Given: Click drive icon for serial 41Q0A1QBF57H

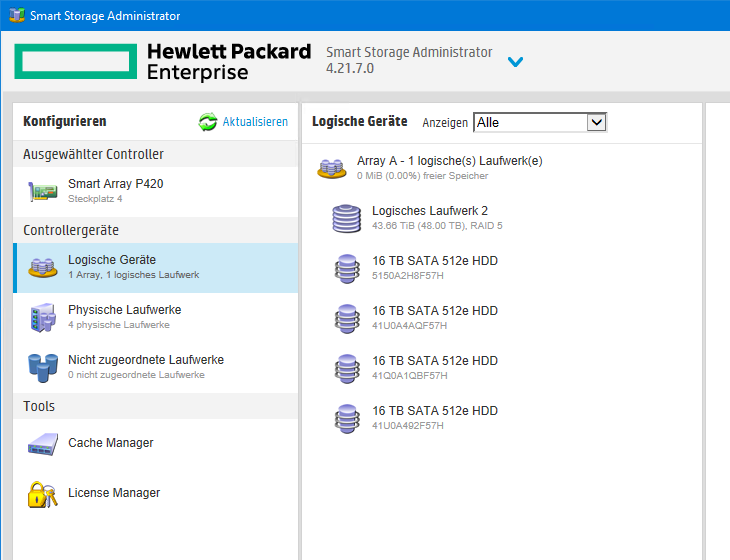Looking at the screenshot, I should (x=347, y=369).
